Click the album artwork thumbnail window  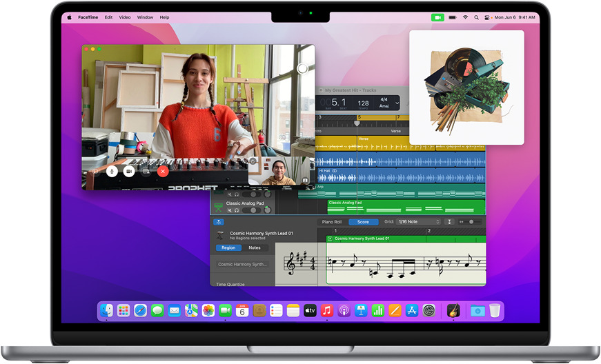point(466,88)
